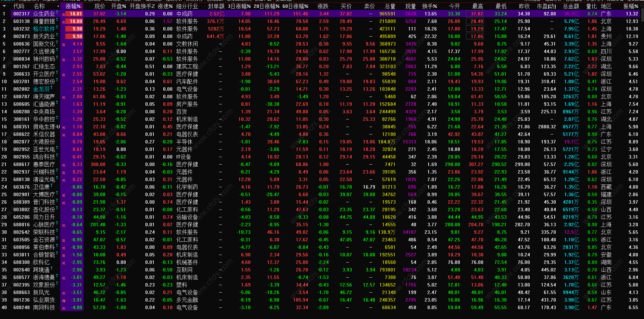Sort by the 名称 column header
This screenshot has height=319, width=644.
[x=39, y=6]
